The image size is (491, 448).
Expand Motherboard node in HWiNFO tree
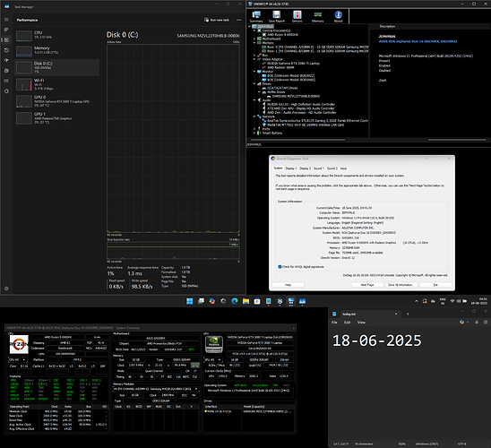(254, 39)
